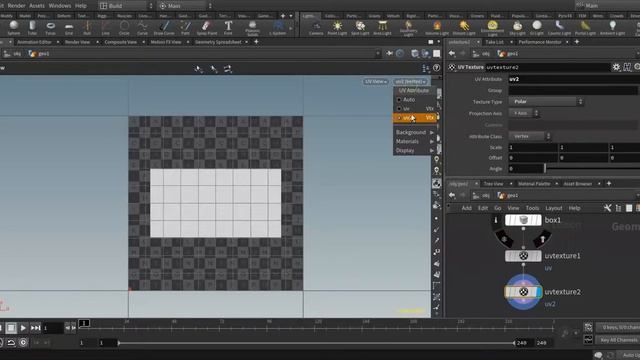Select the Circle shelf tool

tap(124, 28)
